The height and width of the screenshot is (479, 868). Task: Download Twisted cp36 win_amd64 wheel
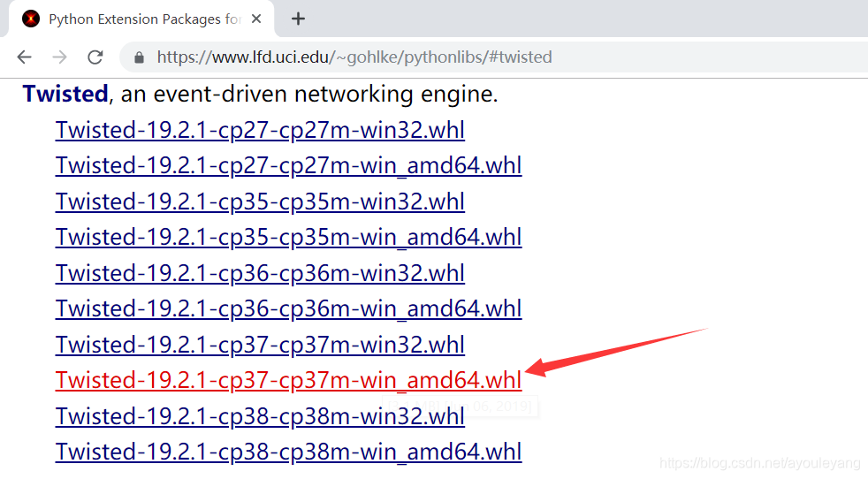(x=288, y=309)
